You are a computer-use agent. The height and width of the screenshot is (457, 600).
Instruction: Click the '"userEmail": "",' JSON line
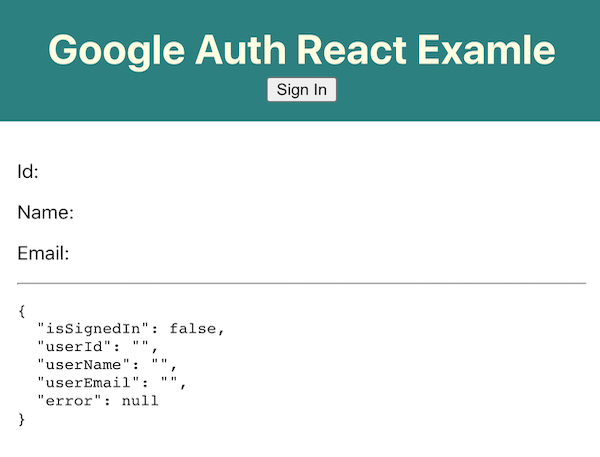(x=112, y=383)
